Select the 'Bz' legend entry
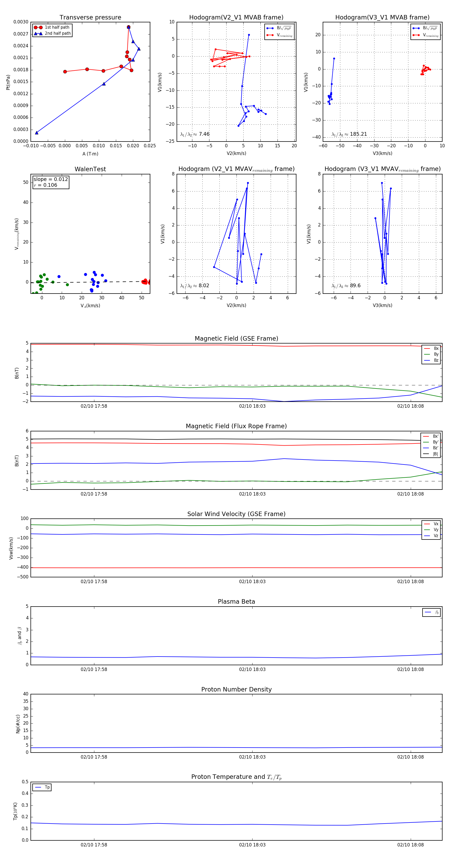 pos(431,360)
